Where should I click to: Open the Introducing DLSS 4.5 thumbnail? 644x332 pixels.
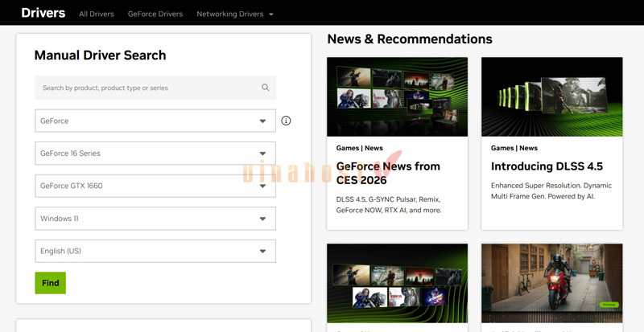point(552,96)
